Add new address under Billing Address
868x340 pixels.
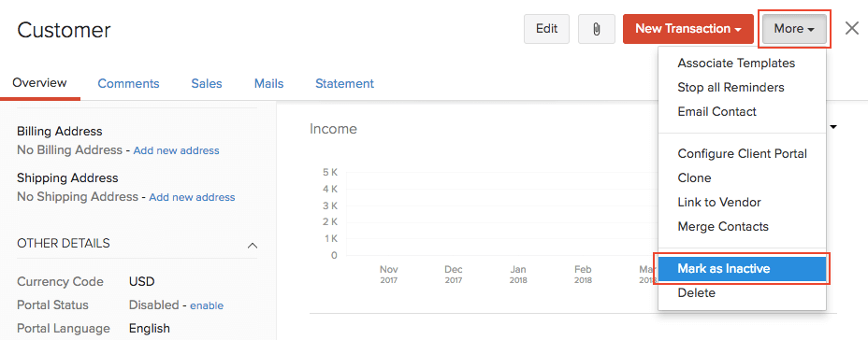[x=176, y=150]
